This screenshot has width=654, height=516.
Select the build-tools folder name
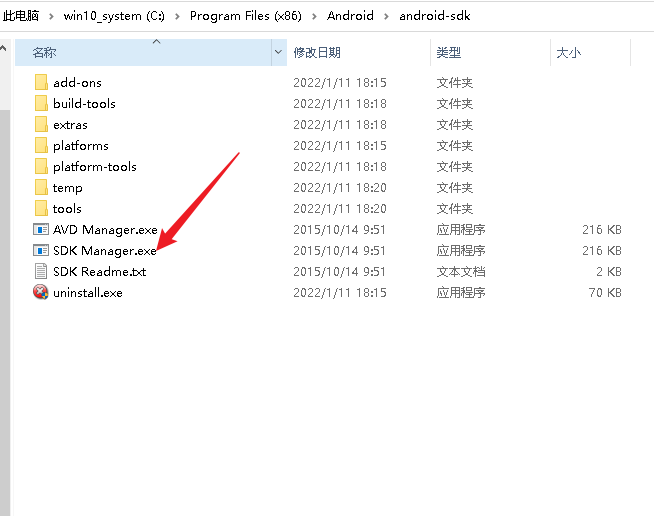tap(84, 103)
